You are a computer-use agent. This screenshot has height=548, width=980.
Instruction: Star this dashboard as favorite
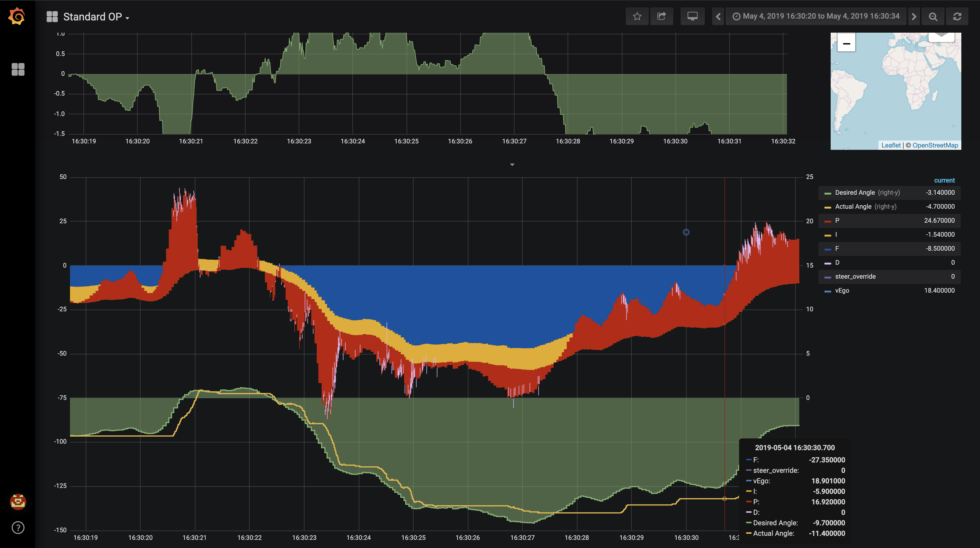(x=637, y=16)
